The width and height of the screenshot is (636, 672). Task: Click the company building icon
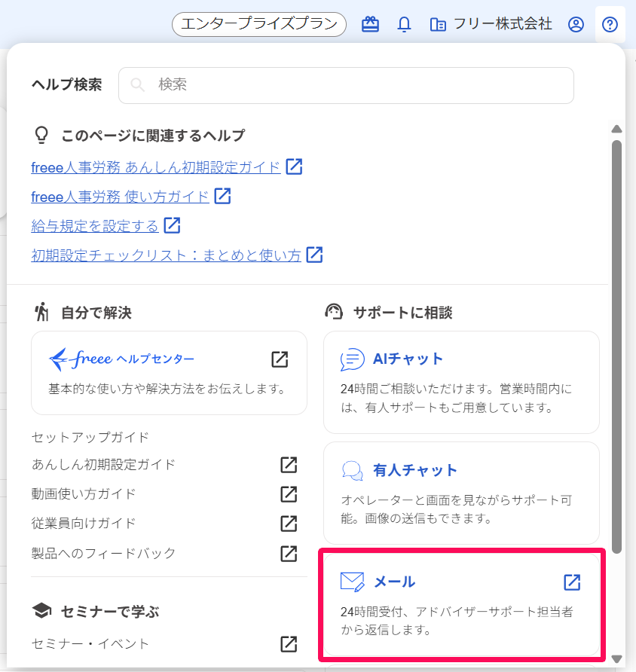(x=438, y=24)
